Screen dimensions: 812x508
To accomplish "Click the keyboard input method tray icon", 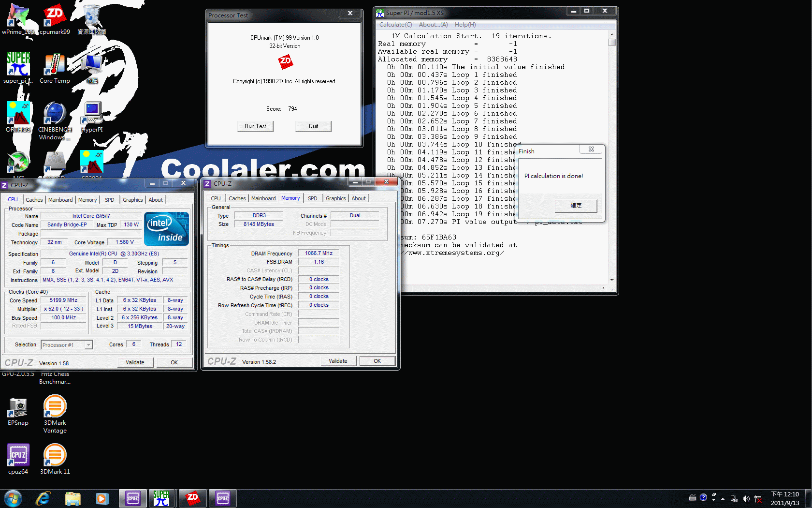I will (692, 497).
